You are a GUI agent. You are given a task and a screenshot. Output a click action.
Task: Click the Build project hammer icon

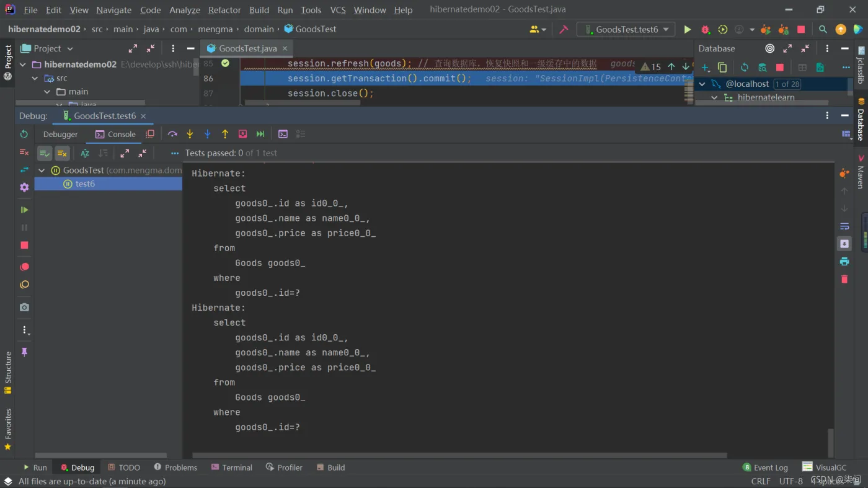click(x=564, y=29)
